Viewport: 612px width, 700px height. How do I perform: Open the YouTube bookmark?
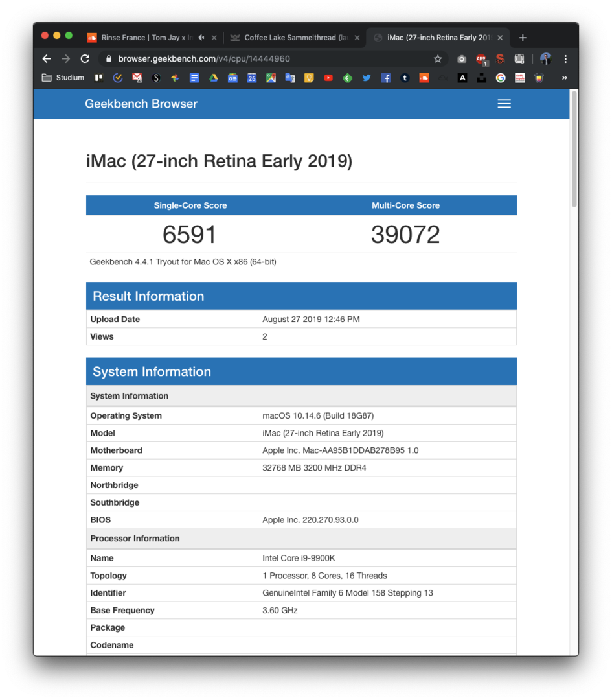point(328,78)
